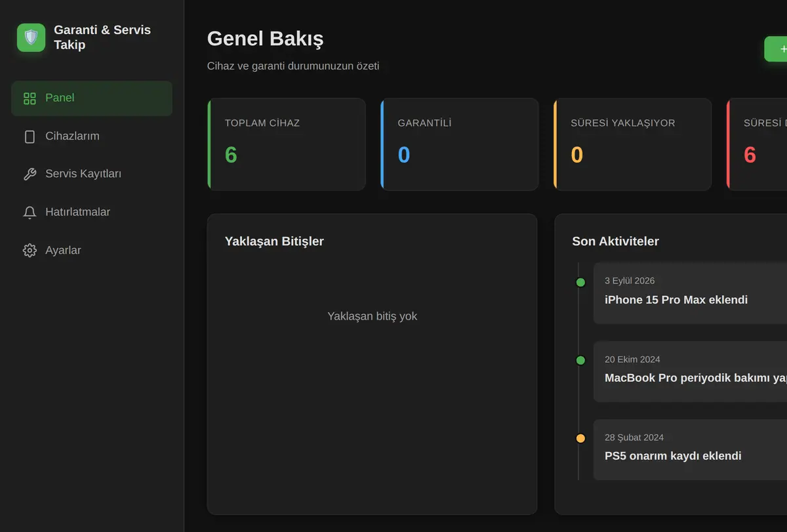Click the Panel grid icon
This screenshot has height=532, width=787.
tap(30, 98)
